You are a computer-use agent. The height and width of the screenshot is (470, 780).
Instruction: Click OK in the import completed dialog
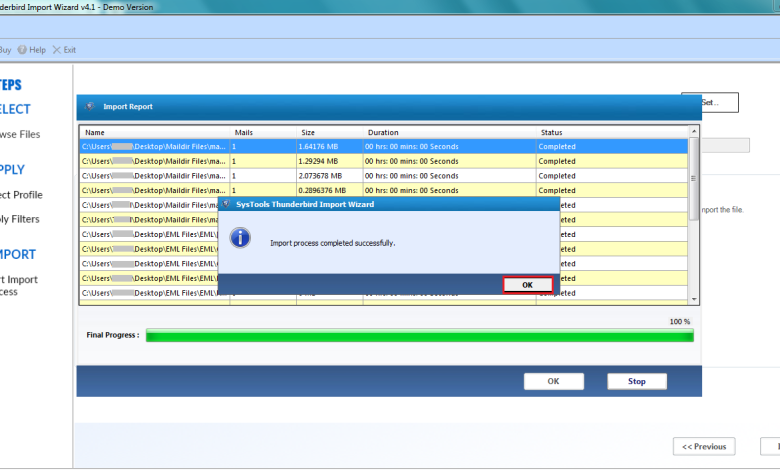click(527, 285)
